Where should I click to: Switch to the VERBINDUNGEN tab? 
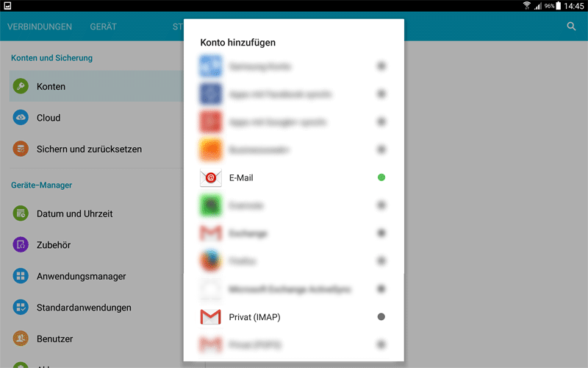(40, 27)
